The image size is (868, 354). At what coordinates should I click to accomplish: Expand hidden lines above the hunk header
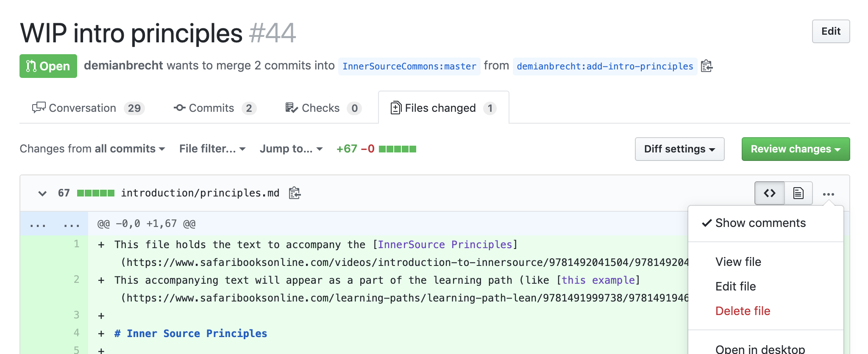pyautogui.click(x=54, y=224)
